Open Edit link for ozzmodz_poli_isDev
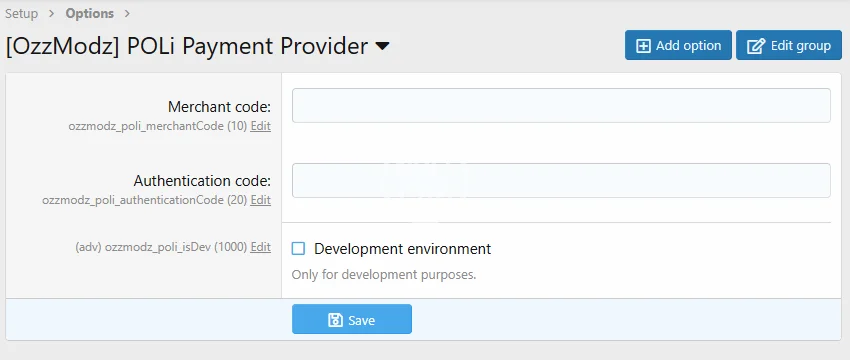Viewport: 850px width, 360px height. 261,247
